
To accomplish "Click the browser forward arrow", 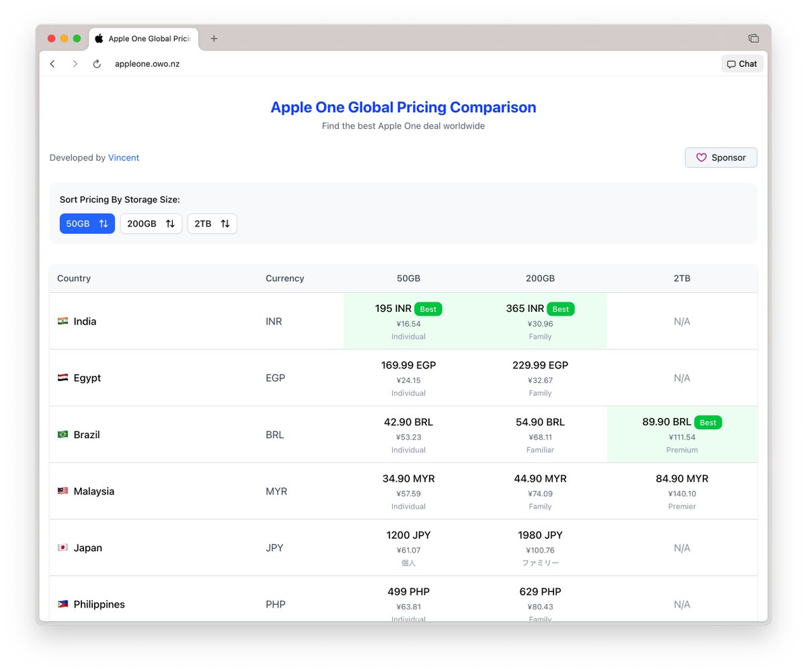I will [x=75, y=64].
